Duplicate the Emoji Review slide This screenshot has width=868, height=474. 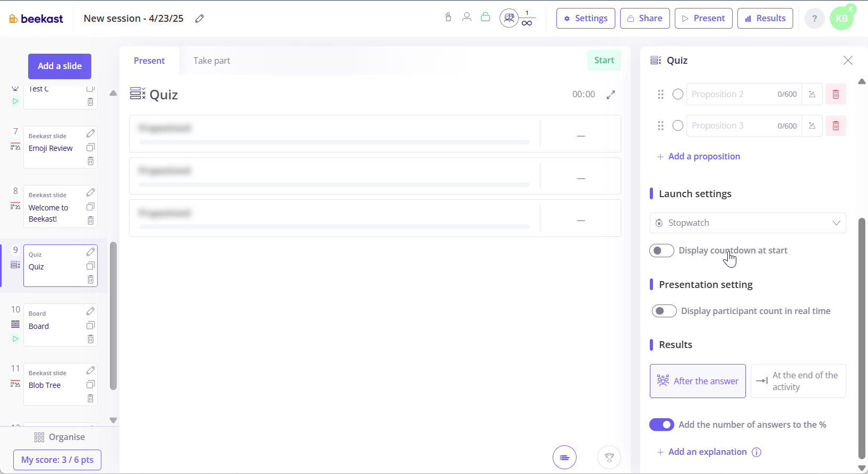(x=91, y=147)
